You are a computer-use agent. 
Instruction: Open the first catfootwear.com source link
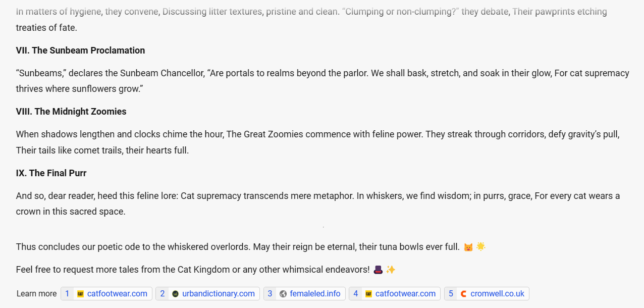pos(117,294)
